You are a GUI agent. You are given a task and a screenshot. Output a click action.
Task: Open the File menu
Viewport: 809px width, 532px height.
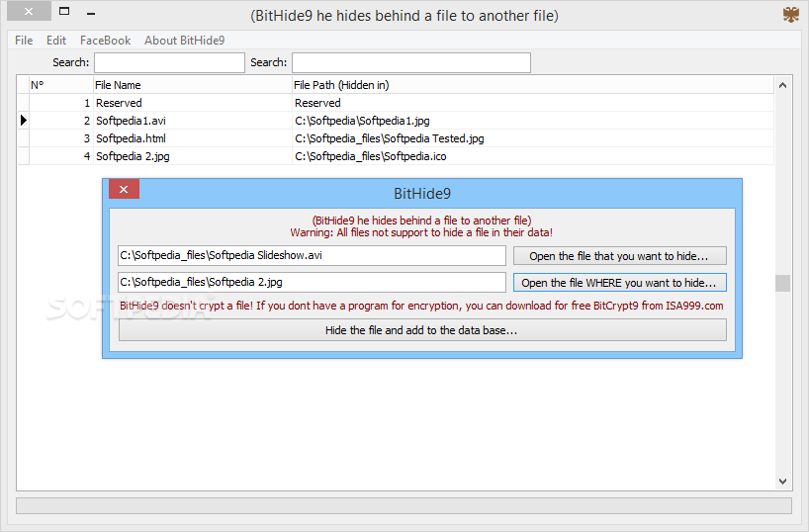(x=24, y=41)
